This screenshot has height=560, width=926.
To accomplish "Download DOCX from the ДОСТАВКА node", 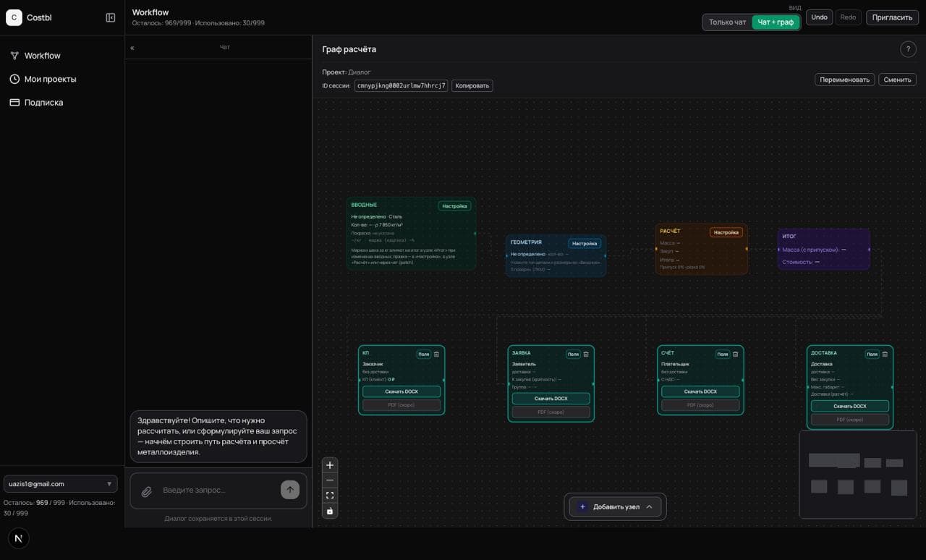I will 850,406.
